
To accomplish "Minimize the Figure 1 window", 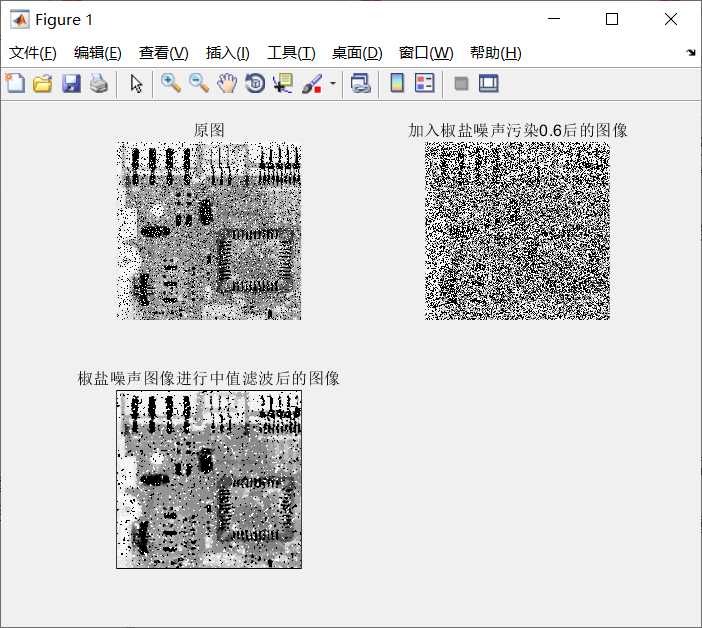I will pos(554,19).
